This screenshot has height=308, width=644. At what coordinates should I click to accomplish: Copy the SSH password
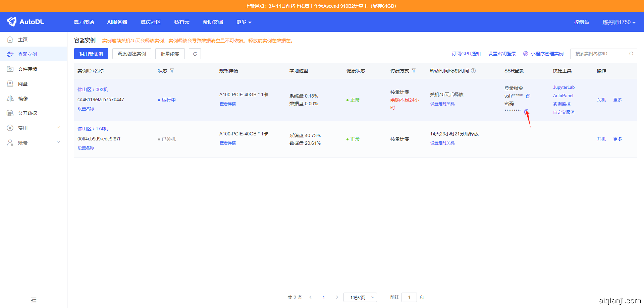click(526, 111)
